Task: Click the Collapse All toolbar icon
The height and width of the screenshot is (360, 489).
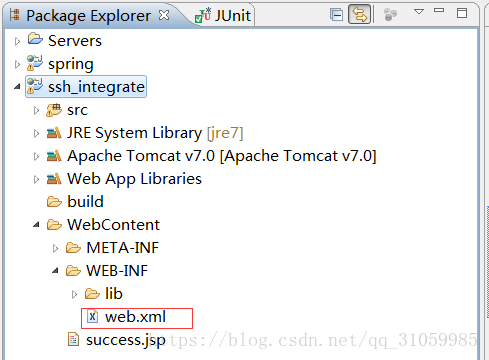Action: pyautogui.click(x=336, y=15)
